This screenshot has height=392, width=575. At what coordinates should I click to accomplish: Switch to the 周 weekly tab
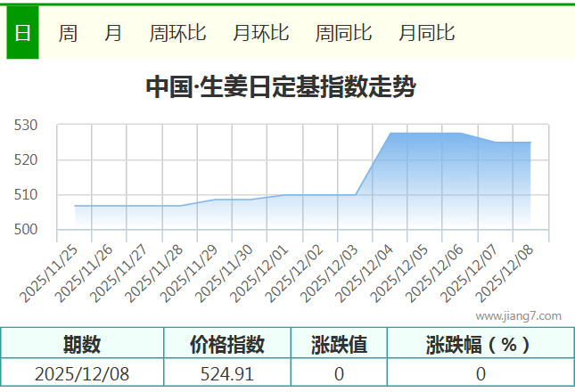[68, 33]
